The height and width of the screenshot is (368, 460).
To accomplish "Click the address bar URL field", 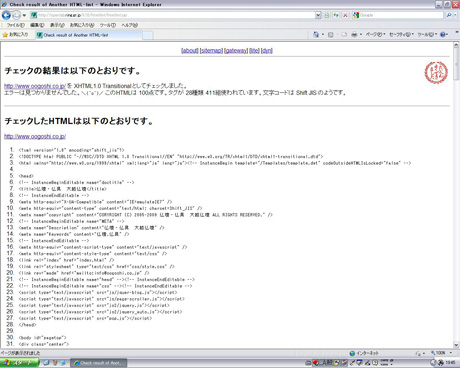I will (x=175, y=15).
